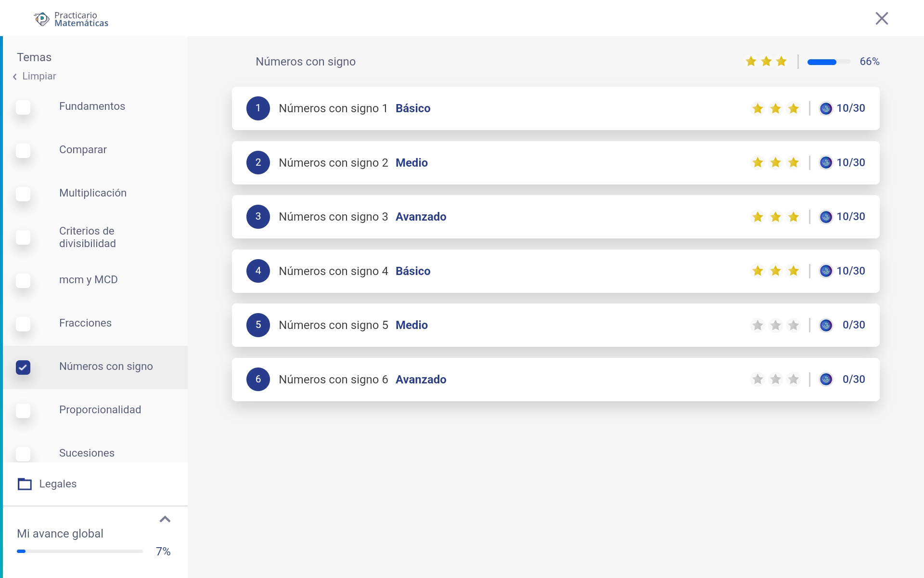Select Criterios de divisibilidad topic
Image resolution: width=924 pixels, height=578 pixels.
point(88,237)
